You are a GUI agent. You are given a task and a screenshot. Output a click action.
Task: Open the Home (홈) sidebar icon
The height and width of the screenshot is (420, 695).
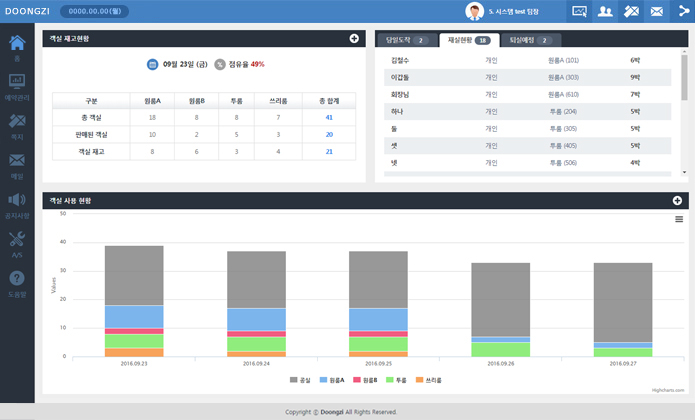[17, 43]
